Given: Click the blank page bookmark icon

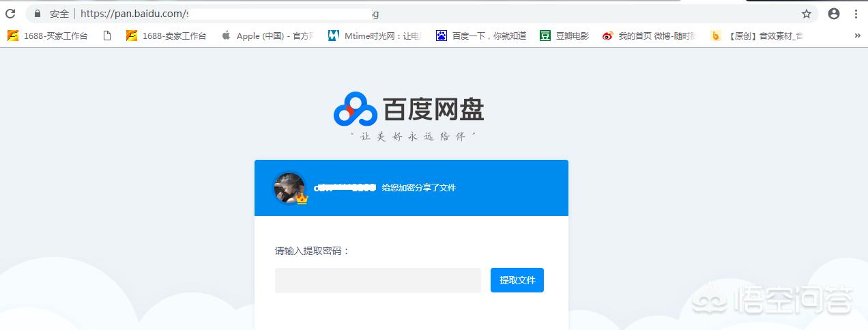Looking at the screenshot, I should click(x=107, y=36).
